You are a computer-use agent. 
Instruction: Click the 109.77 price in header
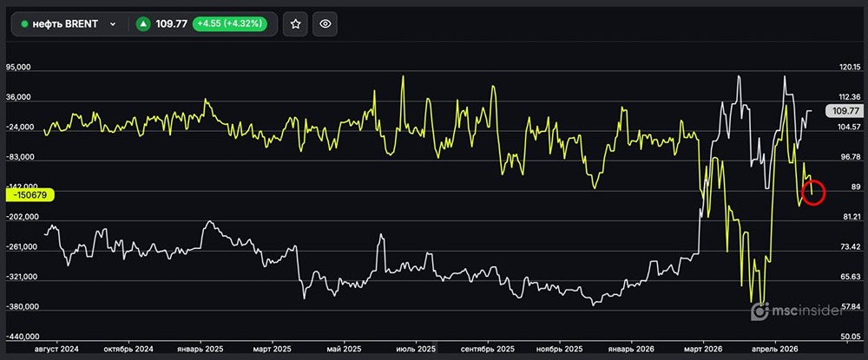(171, 23)
